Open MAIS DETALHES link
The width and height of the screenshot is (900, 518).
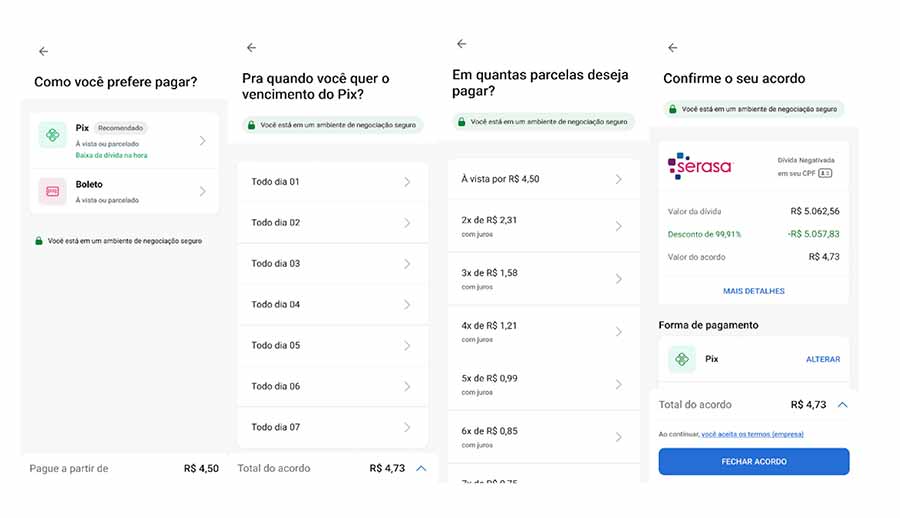point(753,291)
